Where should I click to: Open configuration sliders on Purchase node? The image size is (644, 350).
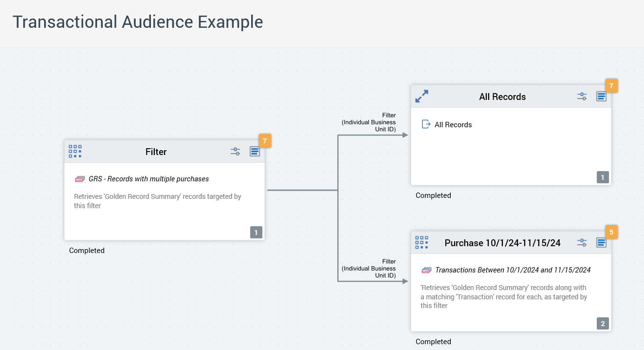[x=582, y=243]
